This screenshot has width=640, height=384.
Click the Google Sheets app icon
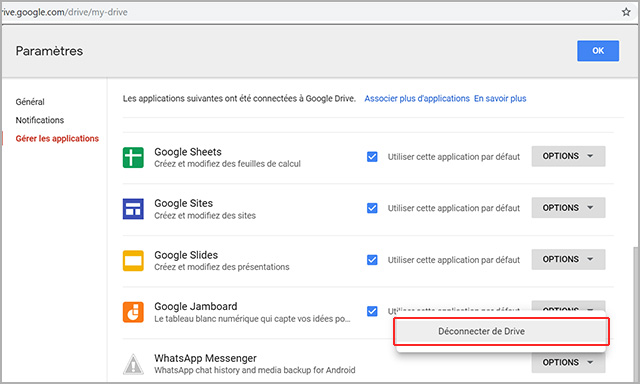[x=133, y=158]
